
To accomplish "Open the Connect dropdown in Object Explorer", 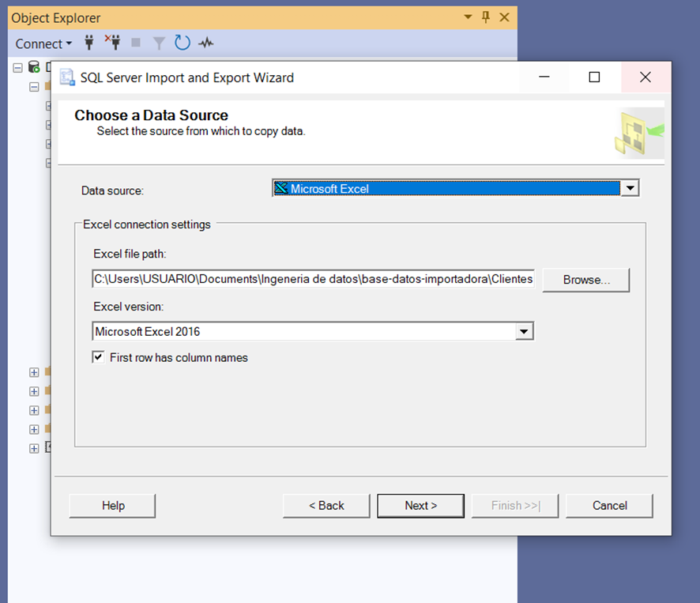I will click(x=43, y=43).
